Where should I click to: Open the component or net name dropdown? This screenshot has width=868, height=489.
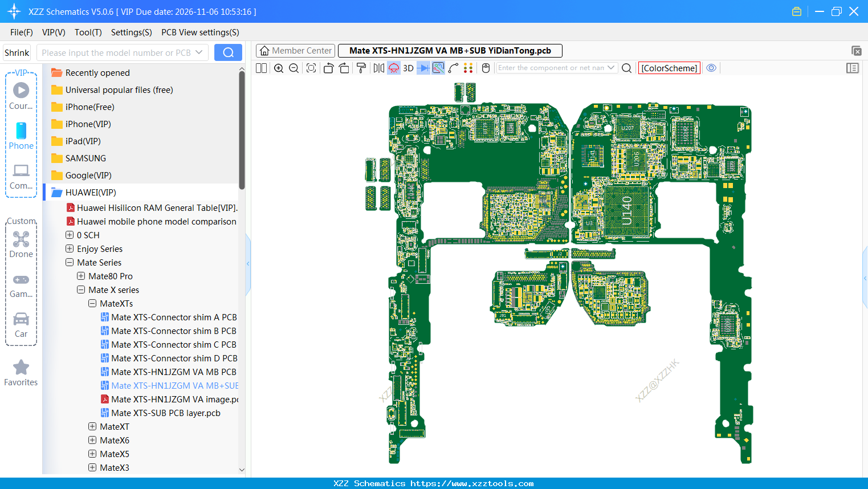click(611, 68)
